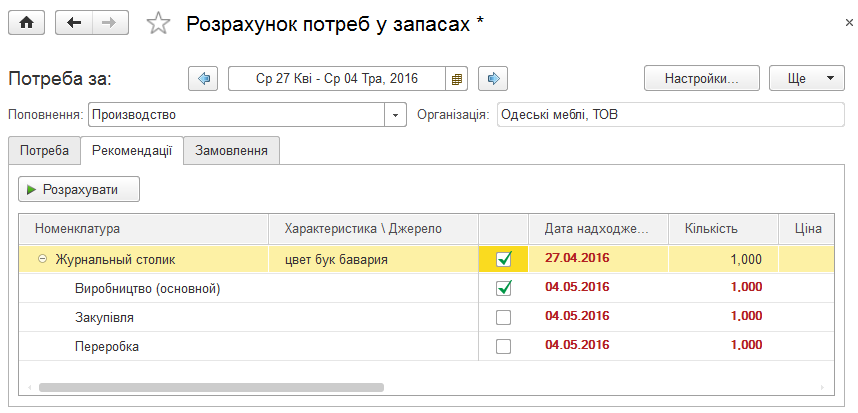Click the цвет бук бавария cell
The image size is (858, 413).
click(x=374, y=259)
